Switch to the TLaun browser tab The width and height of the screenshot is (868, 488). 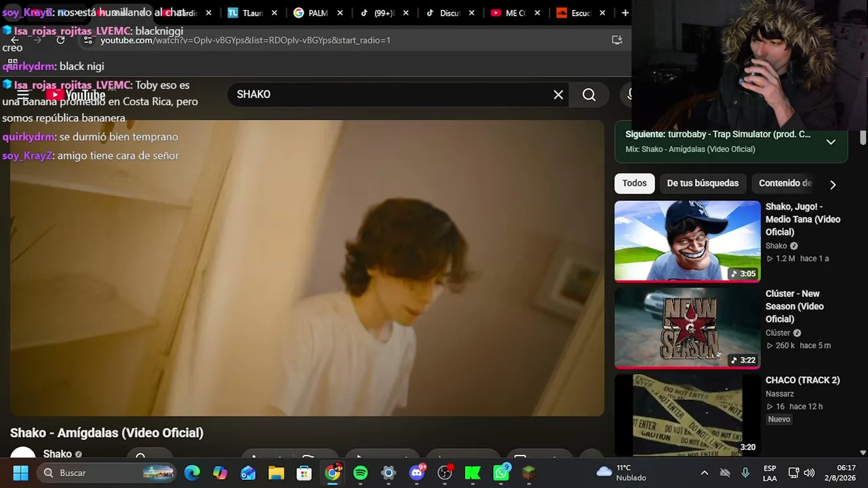(x=245, y=13)
